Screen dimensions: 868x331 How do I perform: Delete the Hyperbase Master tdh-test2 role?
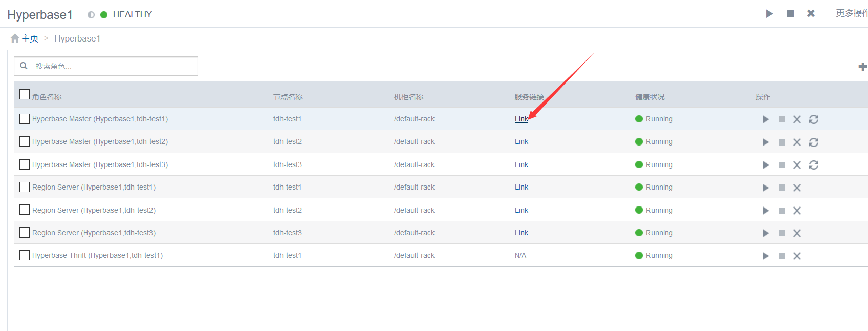click(797, 142)
